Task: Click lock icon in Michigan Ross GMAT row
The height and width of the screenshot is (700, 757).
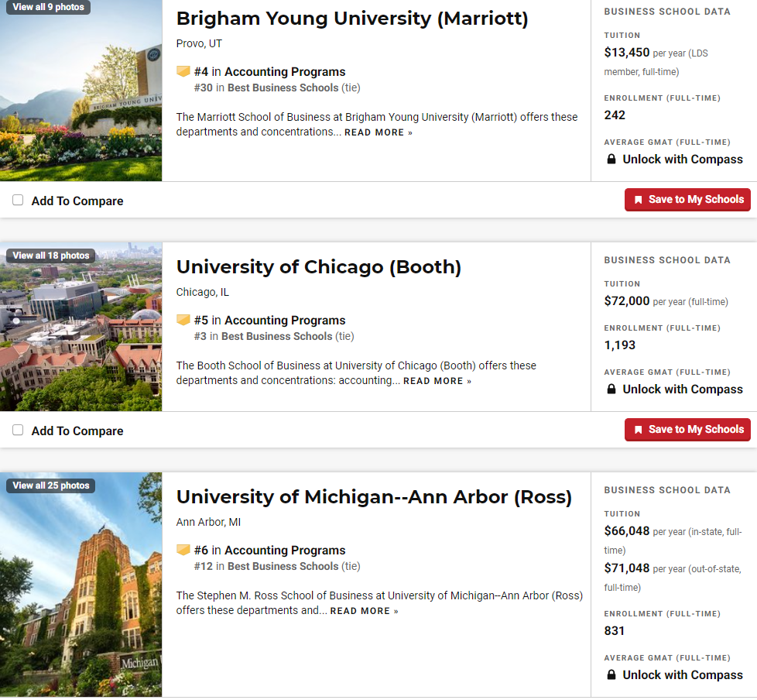Action: (x=611, y=674)
